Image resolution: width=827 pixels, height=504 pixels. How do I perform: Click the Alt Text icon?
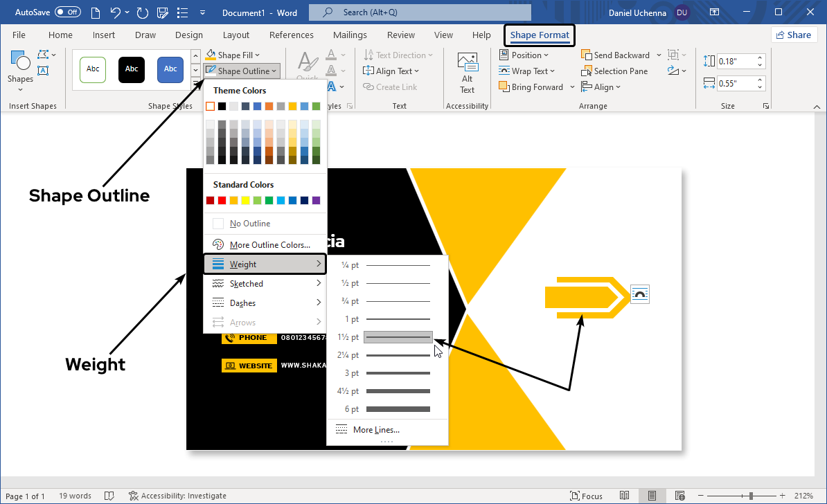pos(468,62)
